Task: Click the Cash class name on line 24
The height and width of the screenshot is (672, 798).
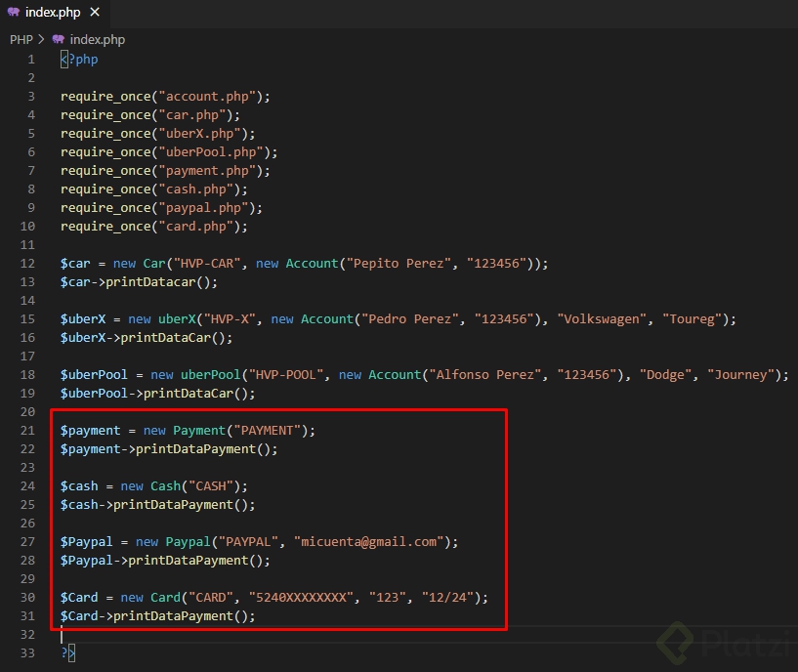Action: coord(166,486)
